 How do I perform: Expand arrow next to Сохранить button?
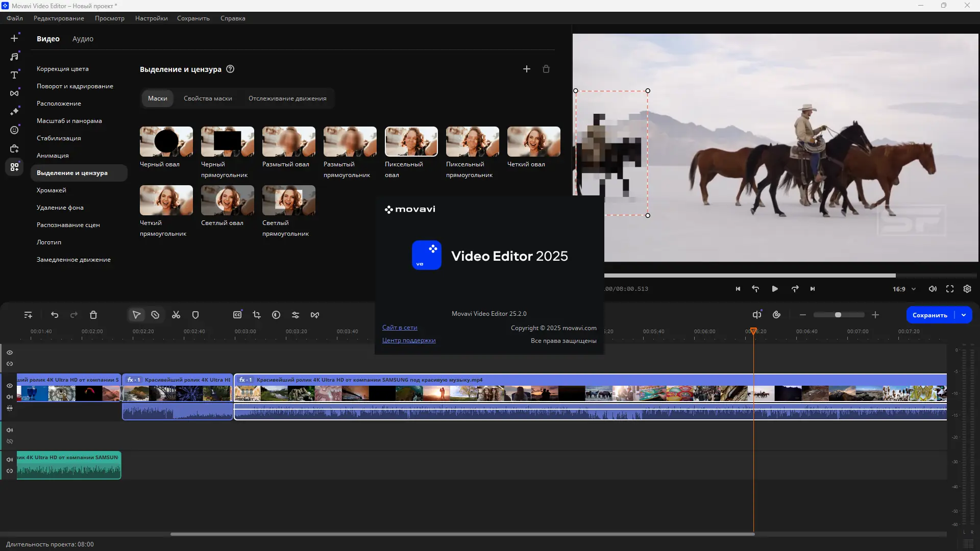[964, 315]
